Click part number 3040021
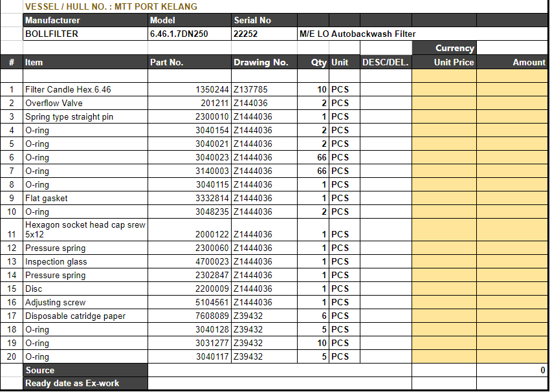This screenshot has width=550, height=392. pyautogui.click(x=190, y=144)
